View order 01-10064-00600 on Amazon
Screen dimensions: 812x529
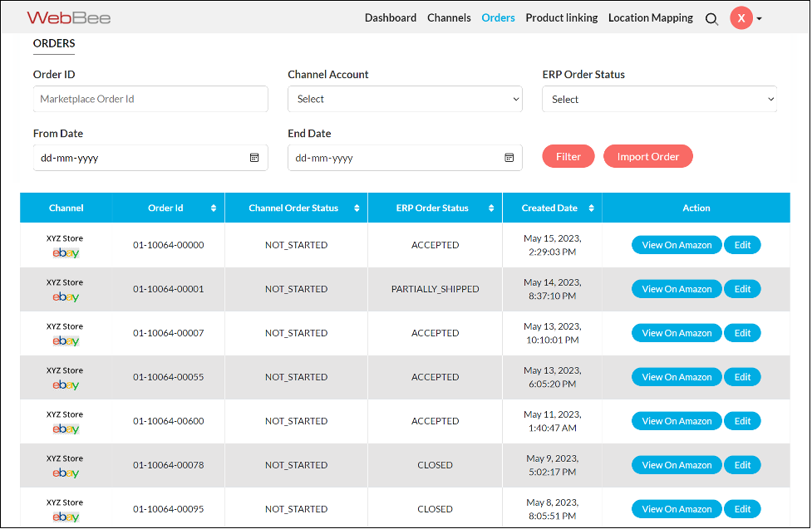coord(677,421)
